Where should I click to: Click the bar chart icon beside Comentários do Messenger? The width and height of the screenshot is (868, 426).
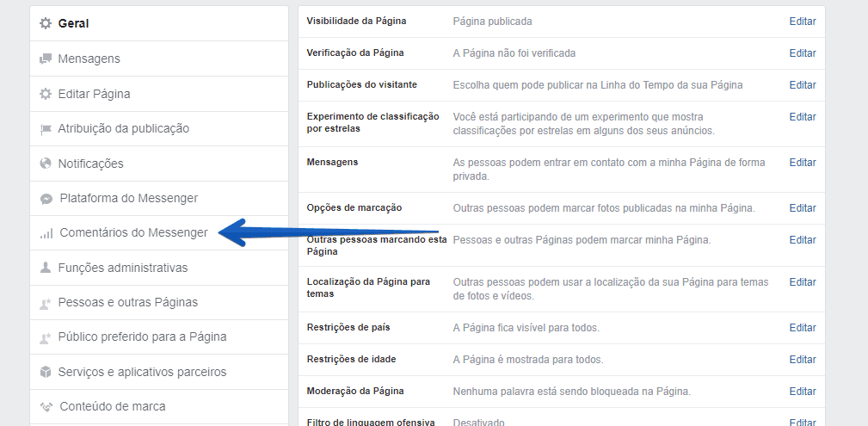pyautogui.click(x=46, y=234)
